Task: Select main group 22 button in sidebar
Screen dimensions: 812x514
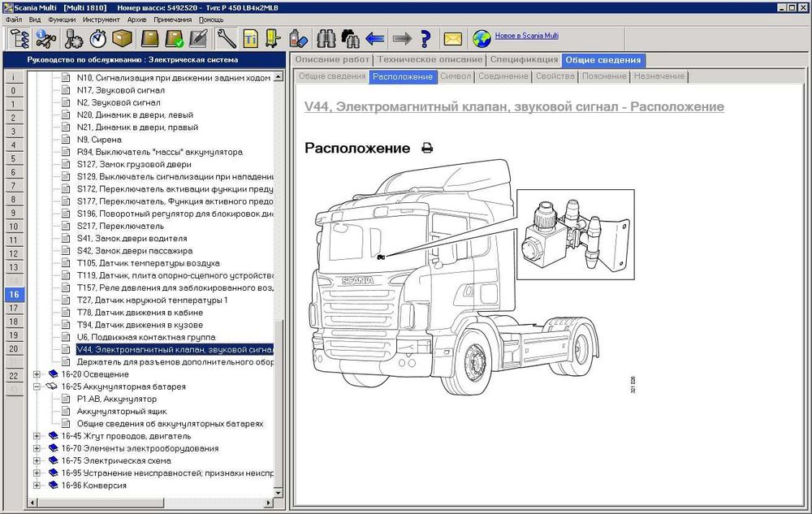Action: click(x=13, y=376)
